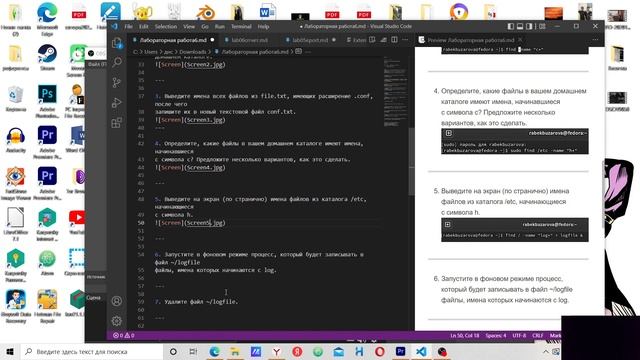Open Steam desktop shortcut
Viewport: 640px width, 360px height.
pos(47,58)
